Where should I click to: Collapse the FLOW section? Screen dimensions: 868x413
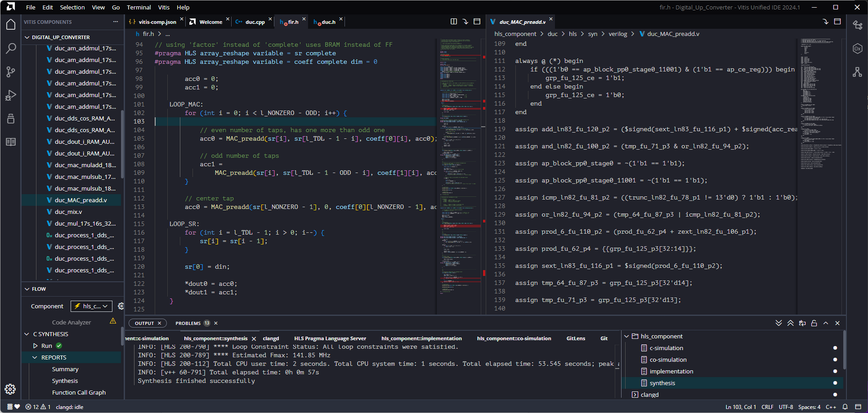27,289
